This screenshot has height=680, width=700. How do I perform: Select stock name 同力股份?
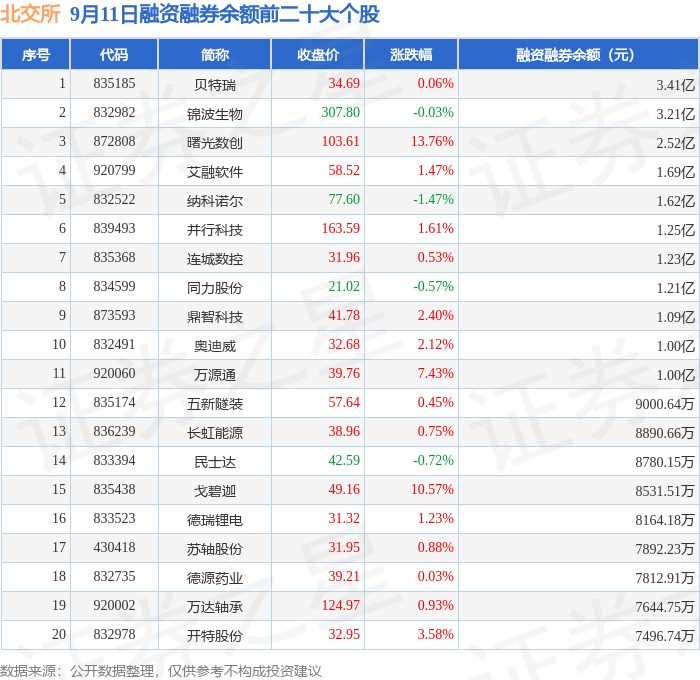tap(215, 288)
